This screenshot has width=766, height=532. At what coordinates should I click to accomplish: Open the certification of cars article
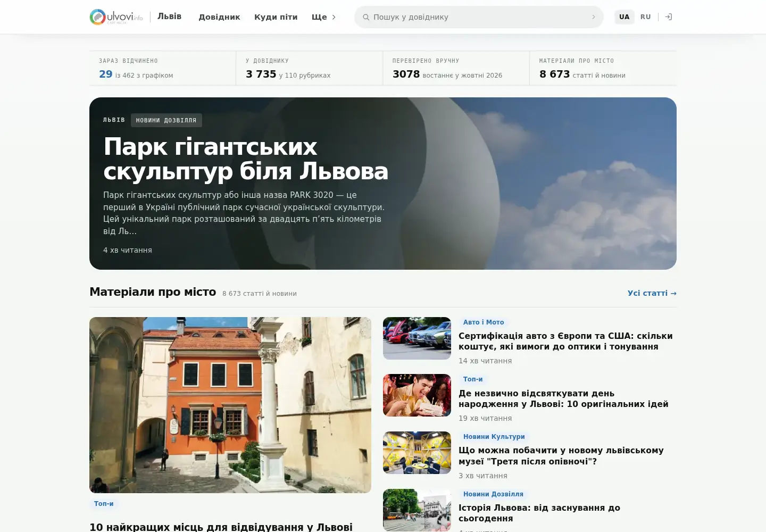point(565,341)
